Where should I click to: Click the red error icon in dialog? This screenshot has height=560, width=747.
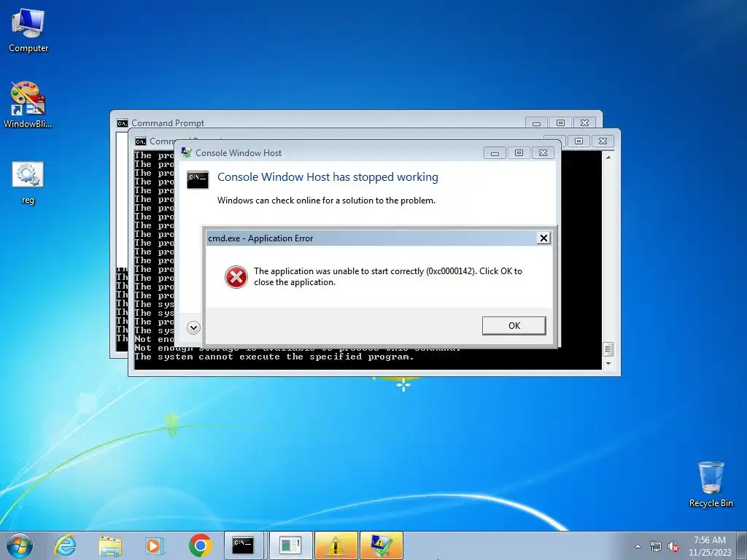coord(236,277)
